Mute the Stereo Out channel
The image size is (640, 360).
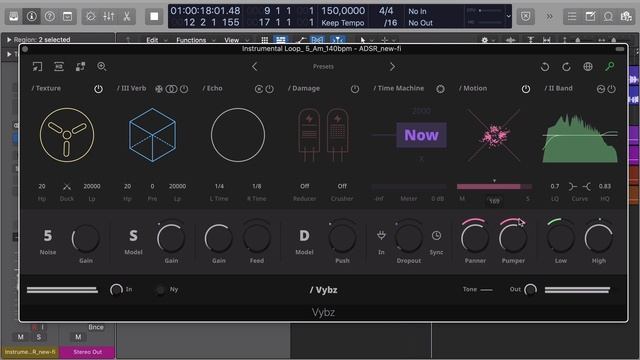[x=78, y=337]
